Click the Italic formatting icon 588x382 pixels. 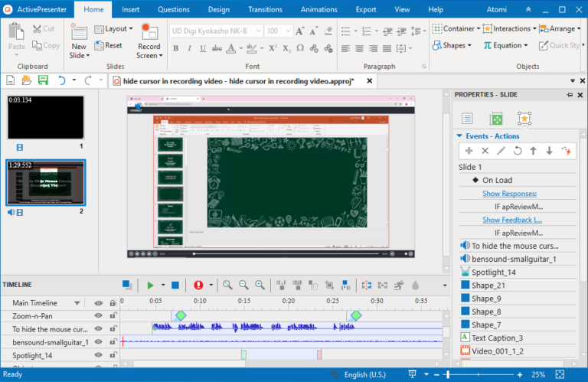[189, 48]
